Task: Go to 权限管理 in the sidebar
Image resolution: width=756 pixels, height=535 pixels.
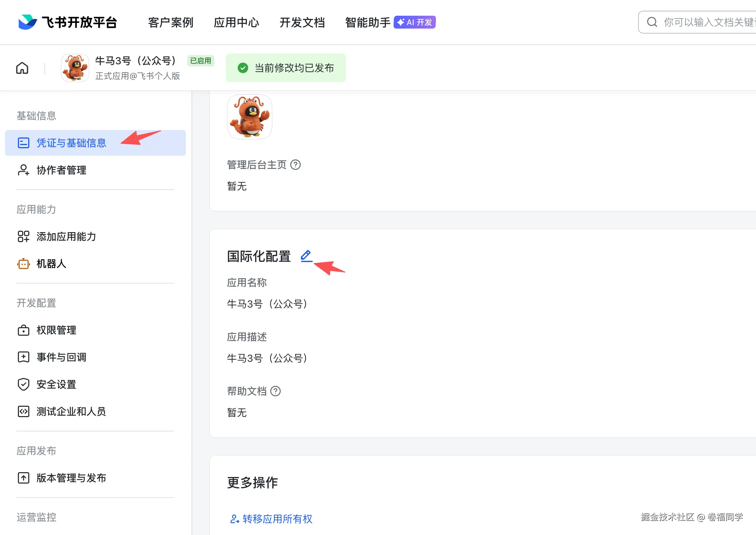Action: point(56,330)
